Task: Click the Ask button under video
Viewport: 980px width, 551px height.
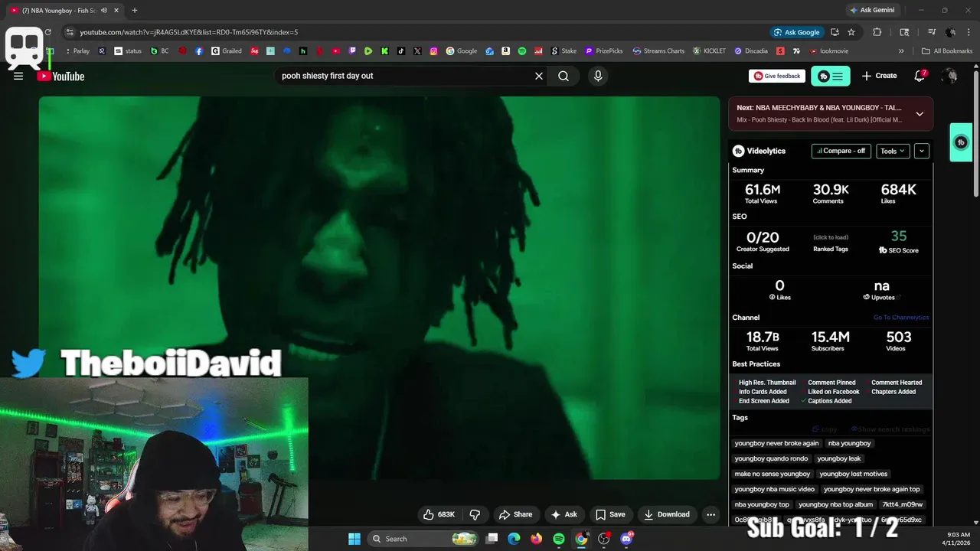Action: [564, 514]
